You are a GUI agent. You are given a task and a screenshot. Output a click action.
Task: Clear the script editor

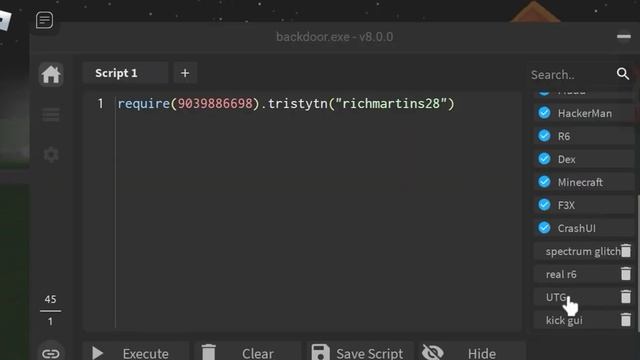tap(248, 352)
